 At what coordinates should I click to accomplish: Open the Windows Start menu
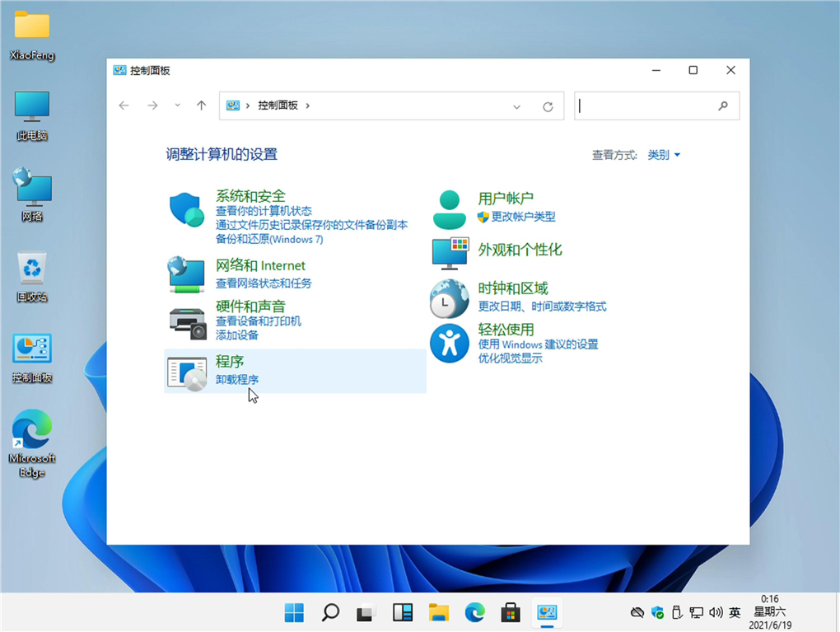tap(293, 612)
